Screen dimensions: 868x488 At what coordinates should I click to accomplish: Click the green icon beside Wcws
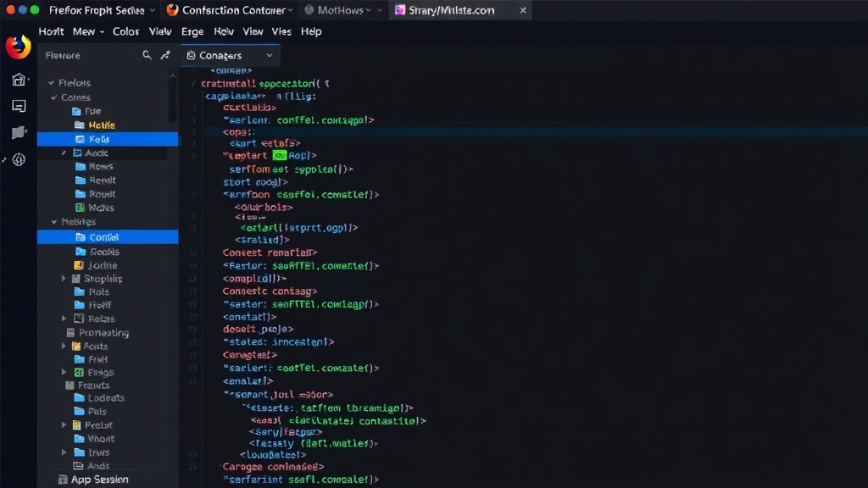[x=80, y=208]
